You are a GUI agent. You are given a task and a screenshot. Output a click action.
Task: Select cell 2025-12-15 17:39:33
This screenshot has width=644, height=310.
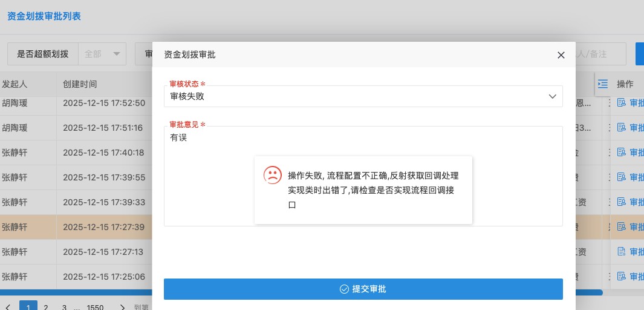click(104, 202)
